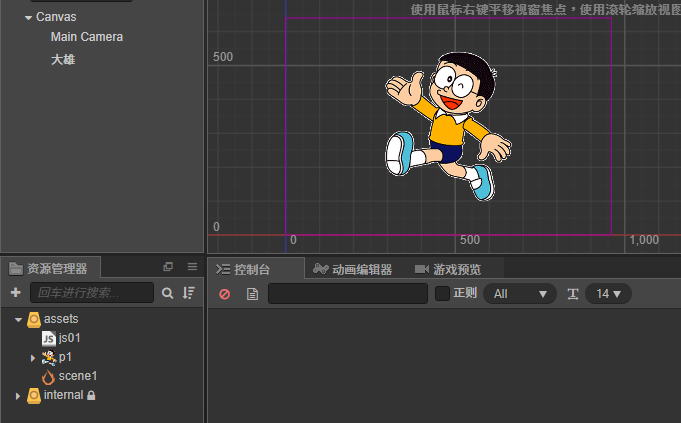Image resolution: width=681 pixels, height=423 pixels.
Task: Clear the console with red ban icon
Action: [x=225, y=294]
